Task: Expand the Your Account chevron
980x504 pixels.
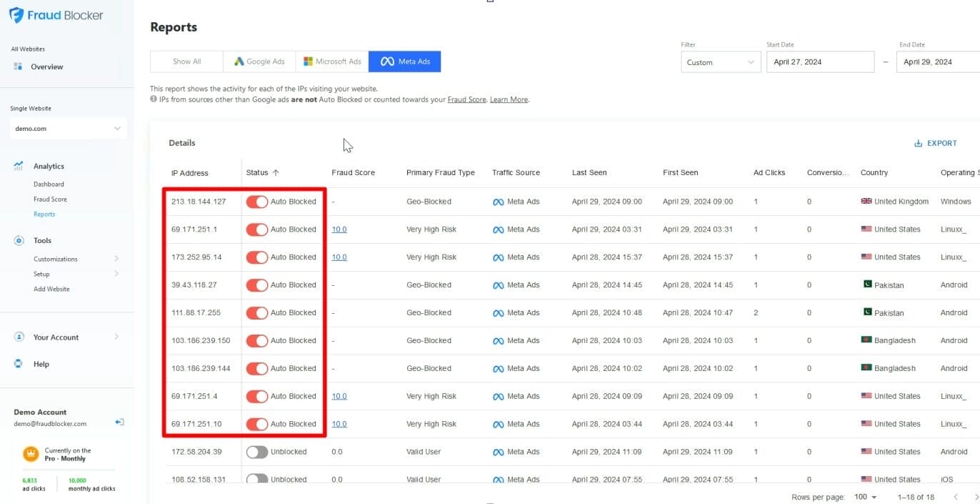Action: 116,337
